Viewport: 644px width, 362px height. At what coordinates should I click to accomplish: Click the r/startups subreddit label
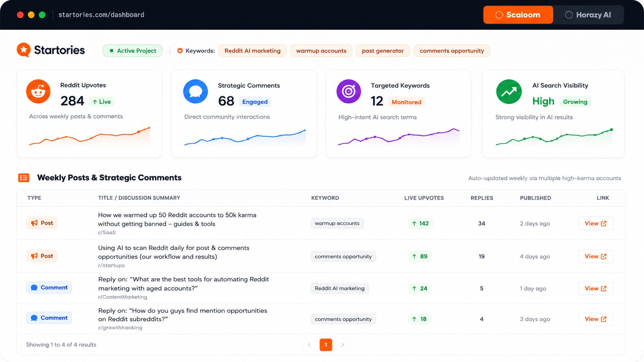tap(111, 265)
